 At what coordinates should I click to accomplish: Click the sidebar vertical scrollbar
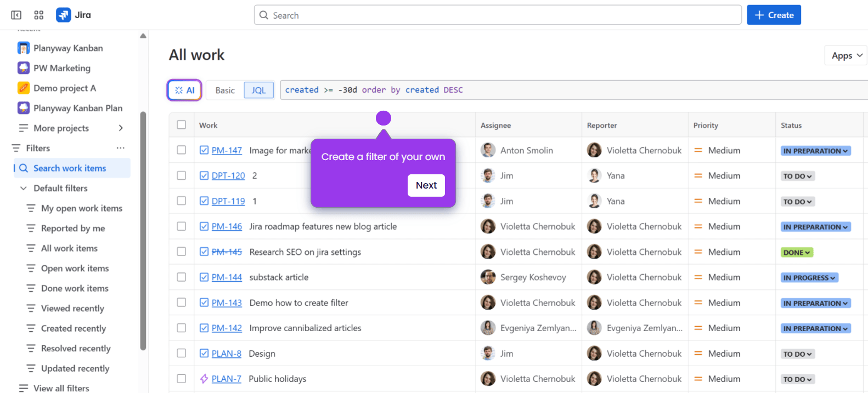click(143, 230)
